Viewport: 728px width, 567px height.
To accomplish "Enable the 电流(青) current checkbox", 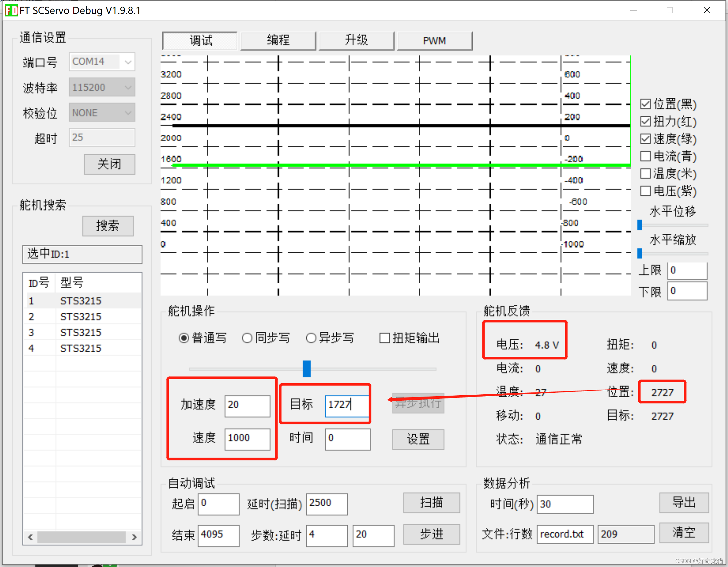I will [x=645, y=156].
